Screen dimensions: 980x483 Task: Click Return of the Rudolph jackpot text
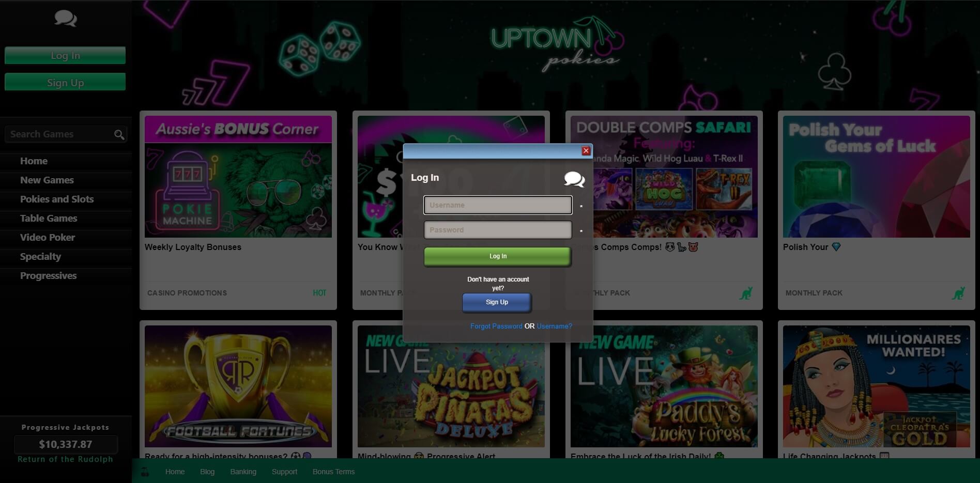[x=65, y=459]
